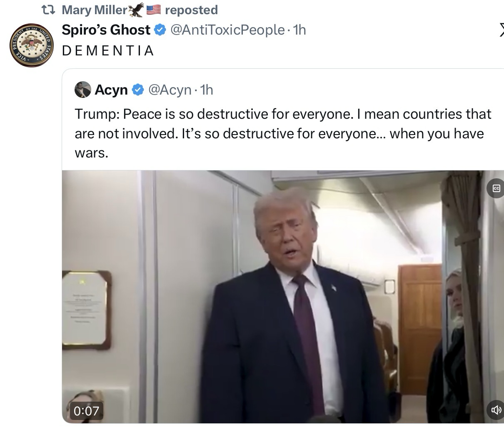
Task: Open Mary Miller's profile from the repost line
Action: coord(95,10)
